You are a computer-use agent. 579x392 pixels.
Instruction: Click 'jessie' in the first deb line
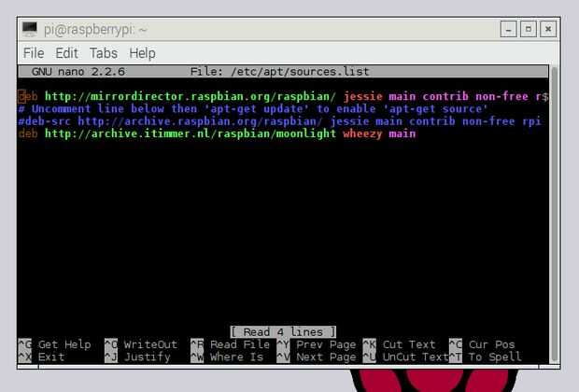pyautogui.click(x=362, y=97)
